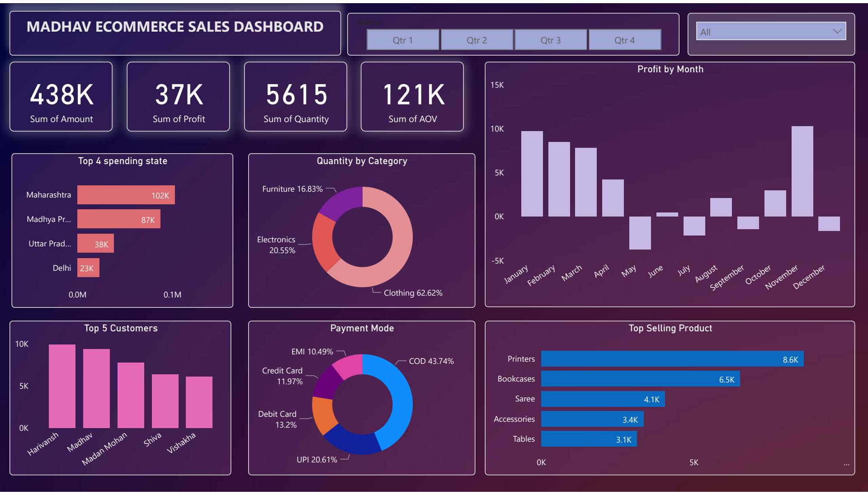The image size is (868, 495).
Task: Select the Madhya Pradesh 87K bar
Action: 118,219
